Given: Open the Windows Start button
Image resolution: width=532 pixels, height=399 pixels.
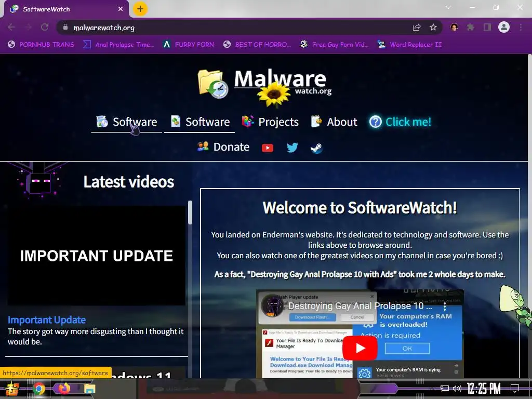Looking at the screenshot, I should click(x=12, y=389).
